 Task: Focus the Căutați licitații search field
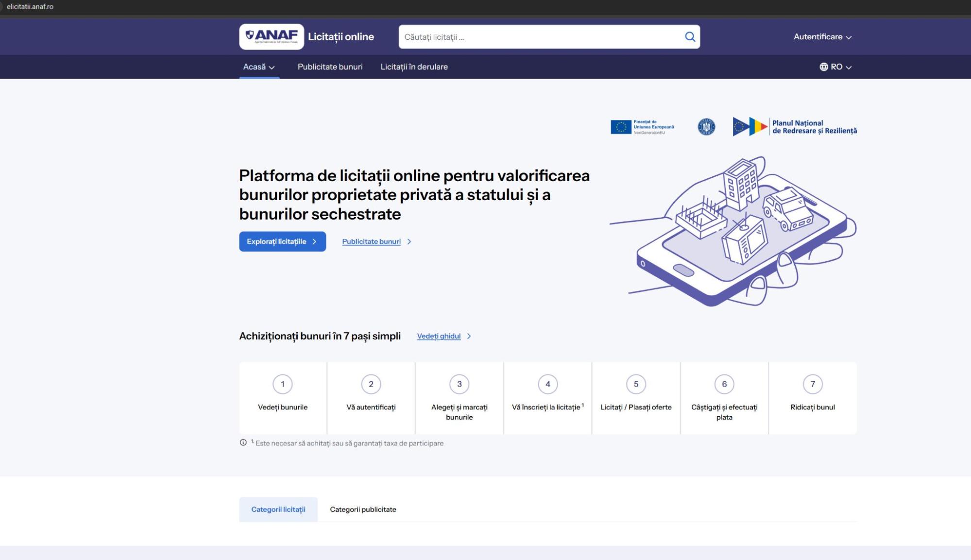click(x=539, y=37)
